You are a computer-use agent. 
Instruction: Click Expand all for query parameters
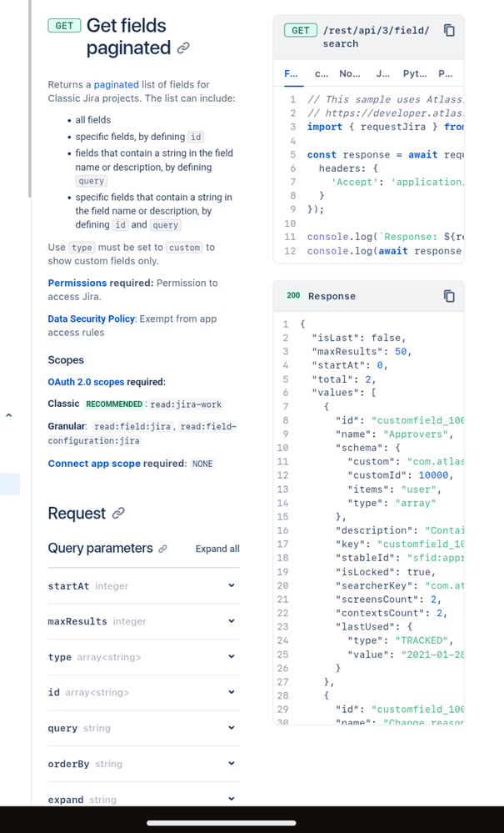click(217, 549)
